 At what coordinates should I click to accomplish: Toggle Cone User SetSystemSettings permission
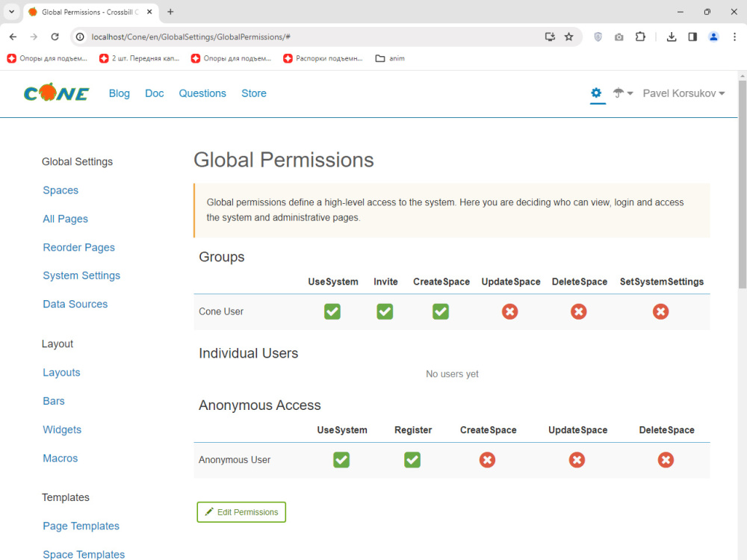660,311
